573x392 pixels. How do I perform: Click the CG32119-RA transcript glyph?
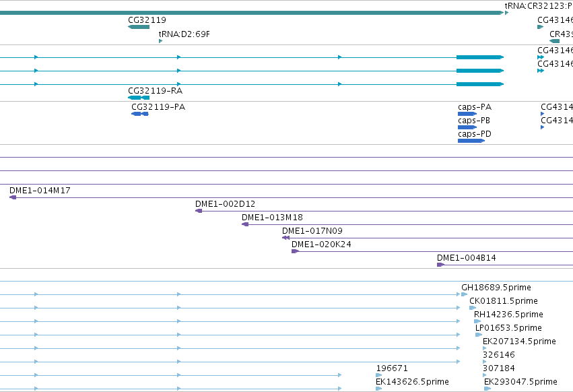pyautogui.click(x=139, y=98)
